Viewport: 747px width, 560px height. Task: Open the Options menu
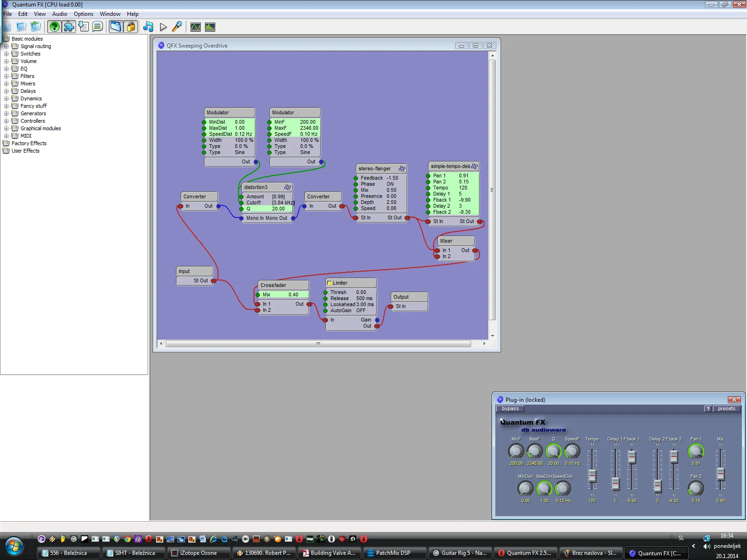point(83,14)
